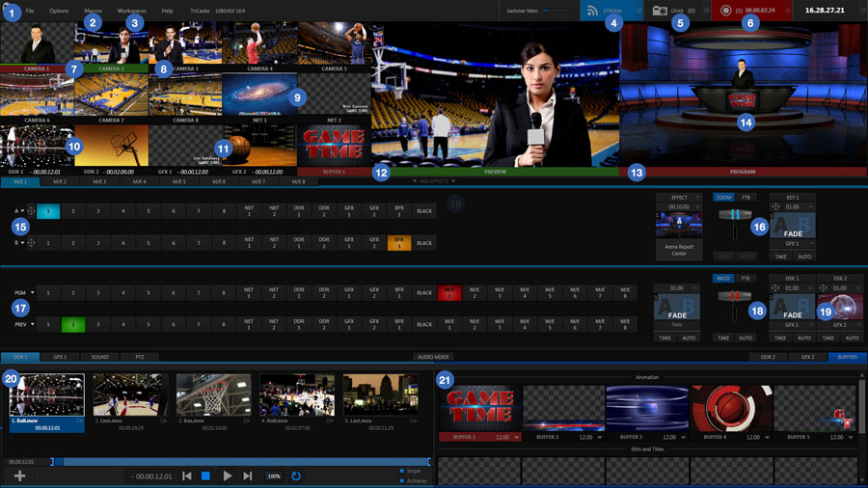Stop DDR 1 playback

click(x=206, y=476)
